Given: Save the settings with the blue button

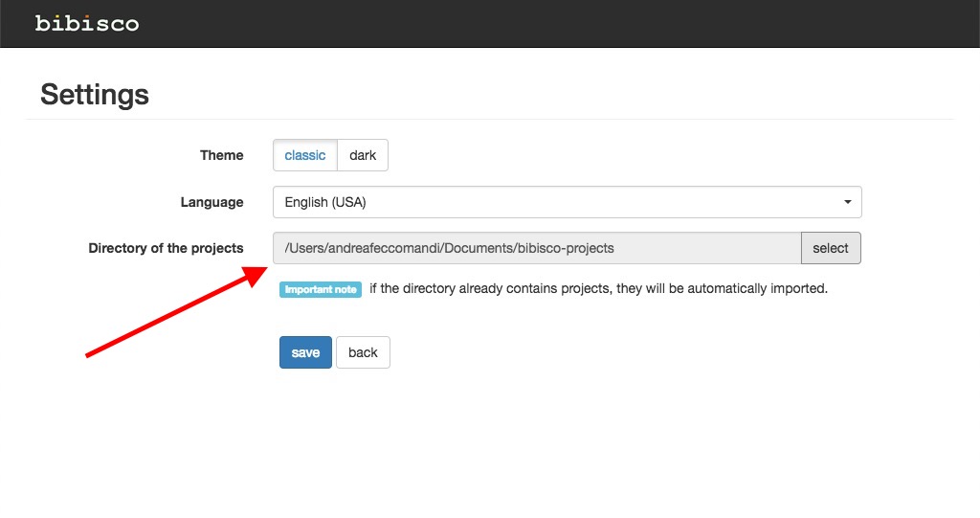Looking at the screenshot, I should coord(305,352).
